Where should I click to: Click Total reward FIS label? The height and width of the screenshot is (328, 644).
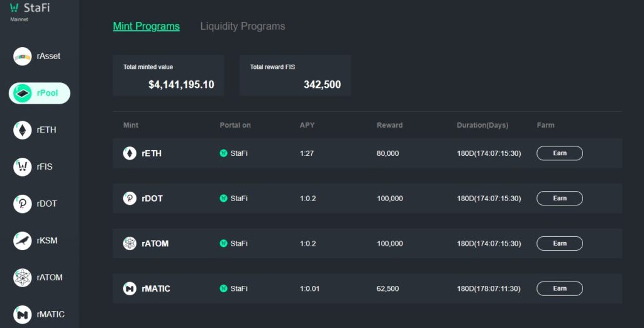pos(273,67)
